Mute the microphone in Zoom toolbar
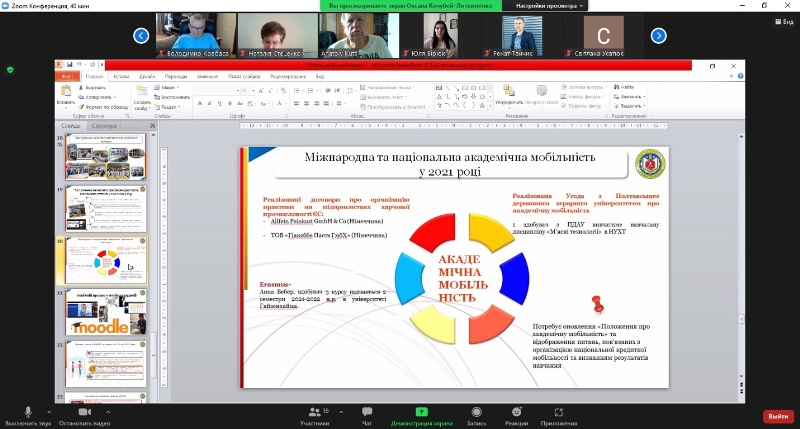The height and width of the screenshot is (429, 800). point(27,411)
